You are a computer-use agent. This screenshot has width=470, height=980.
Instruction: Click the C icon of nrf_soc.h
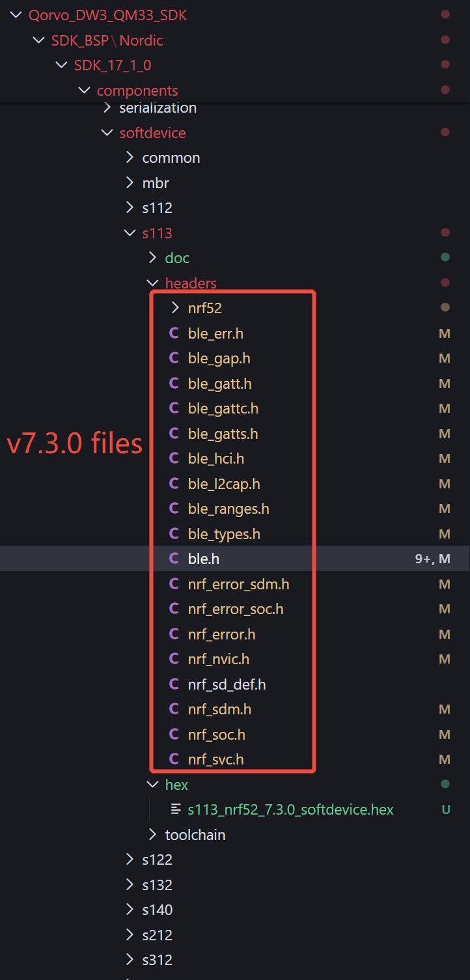[x=174, y=735]
